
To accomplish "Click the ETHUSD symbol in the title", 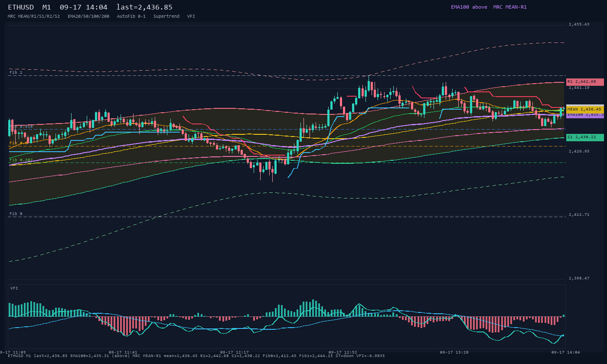I will coord(21,7).
